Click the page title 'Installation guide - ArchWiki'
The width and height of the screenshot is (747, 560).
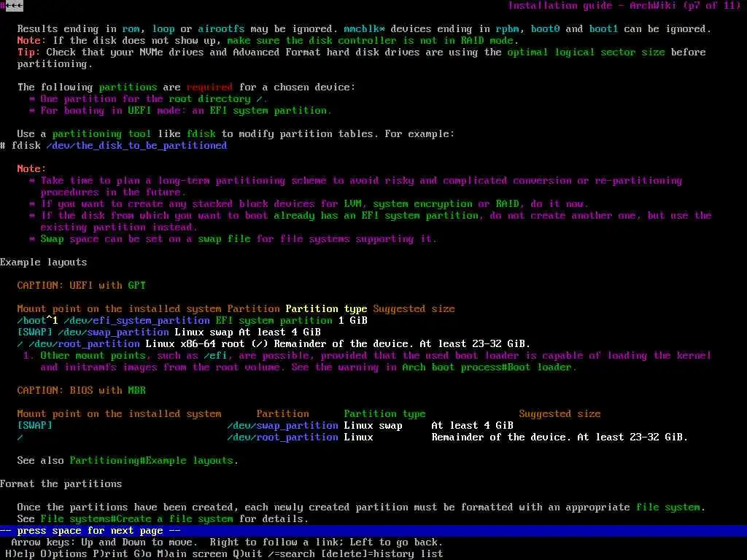(592, 6)
